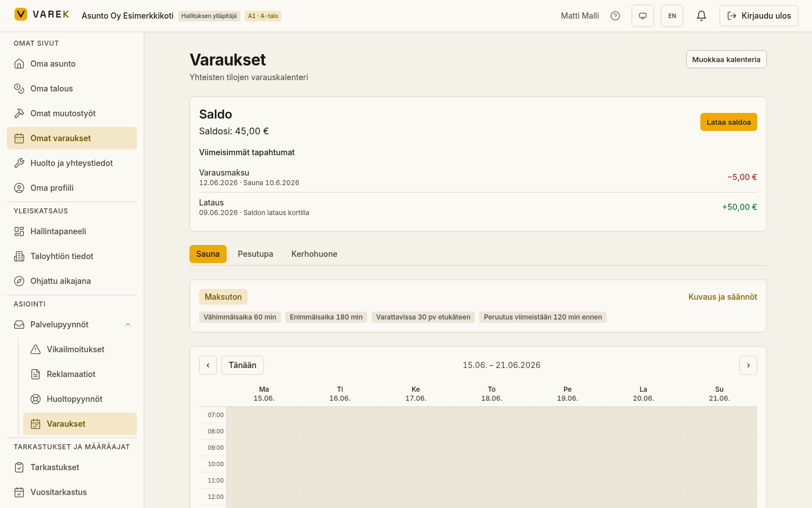
Task: Open Omat muutostyöt hammer icon
Action: pyautogui.click(x=19, y=113)
